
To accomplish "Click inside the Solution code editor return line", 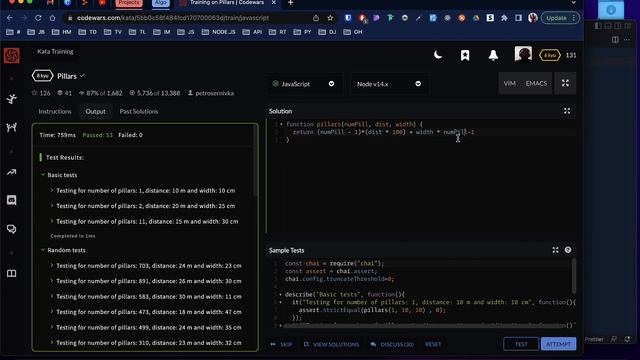I will click(x=384, y=132).
